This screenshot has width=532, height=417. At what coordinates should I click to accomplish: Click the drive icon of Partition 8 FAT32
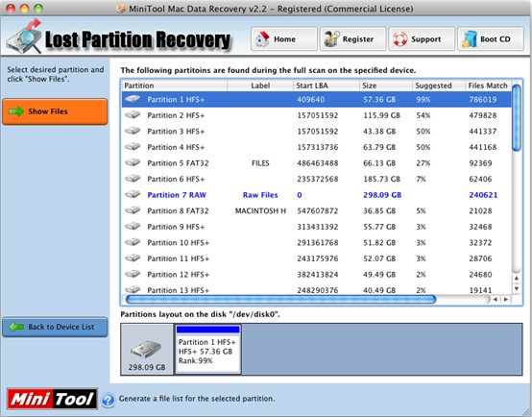133,210
